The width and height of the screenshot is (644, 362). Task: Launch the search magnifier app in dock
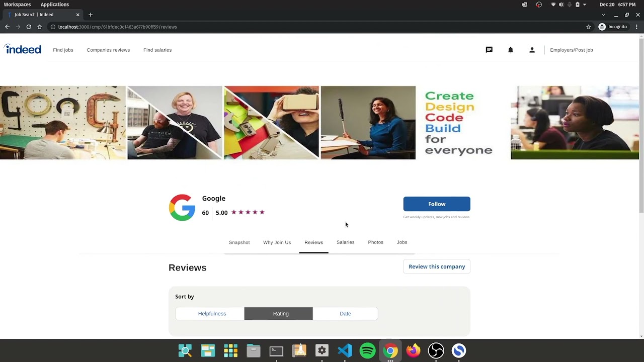pyautogui.click(x=185, y=350)
